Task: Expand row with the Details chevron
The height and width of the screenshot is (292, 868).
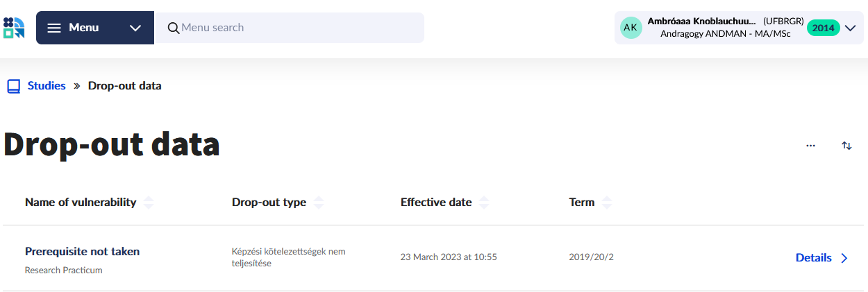Action: (x=844, y=258)
